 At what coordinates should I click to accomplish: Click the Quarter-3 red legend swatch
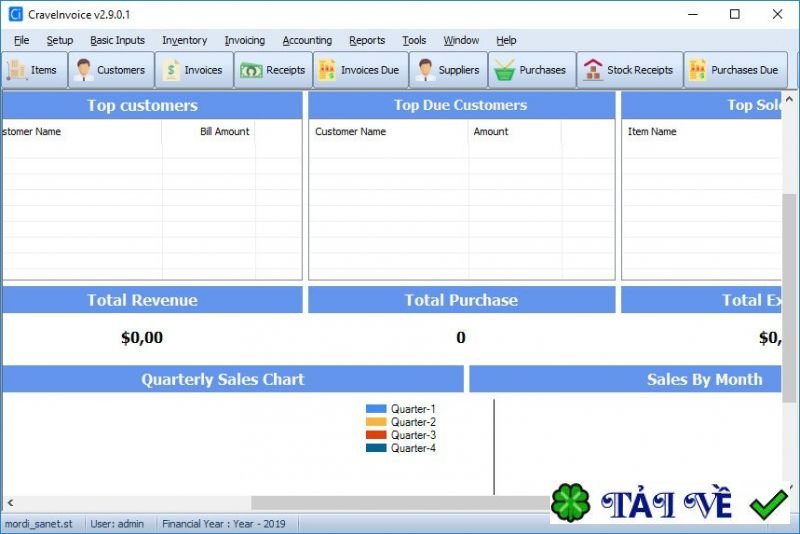(376, 435)
